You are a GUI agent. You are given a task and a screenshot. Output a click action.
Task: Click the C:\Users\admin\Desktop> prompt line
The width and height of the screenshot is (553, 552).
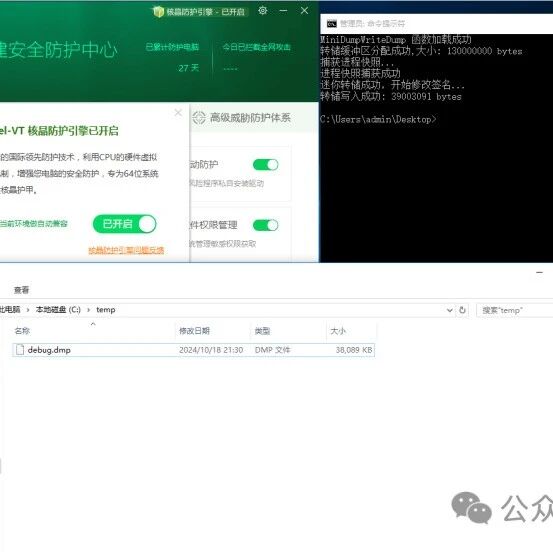pos(378,119)
